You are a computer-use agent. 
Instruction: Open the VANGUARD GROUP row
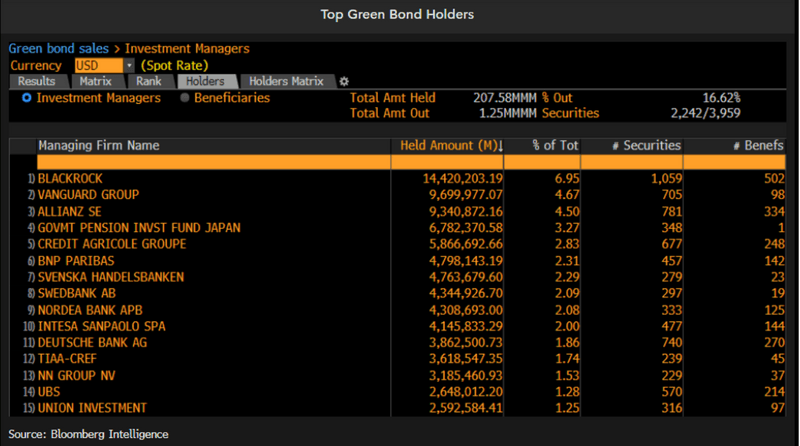[397, 194]
